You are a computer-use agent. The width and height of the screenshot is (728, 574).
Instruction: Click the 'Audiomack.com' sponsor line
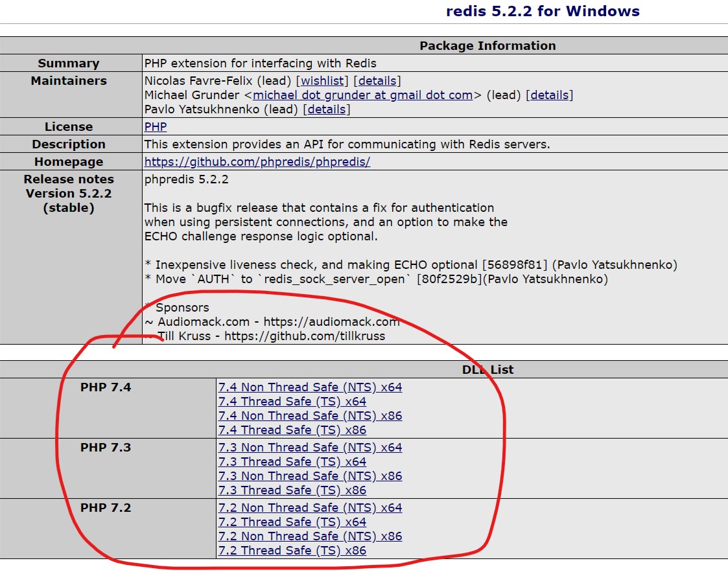point(272,321)
